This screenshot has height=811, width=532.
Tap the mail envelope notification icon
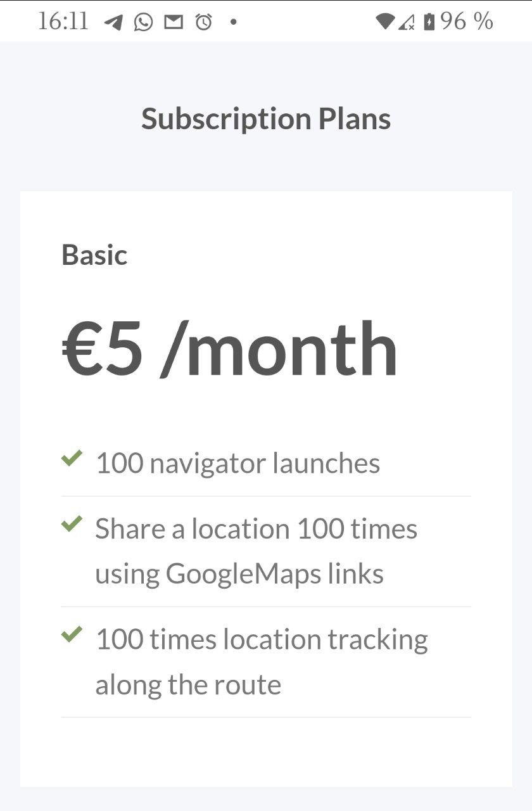coord(174,22)
